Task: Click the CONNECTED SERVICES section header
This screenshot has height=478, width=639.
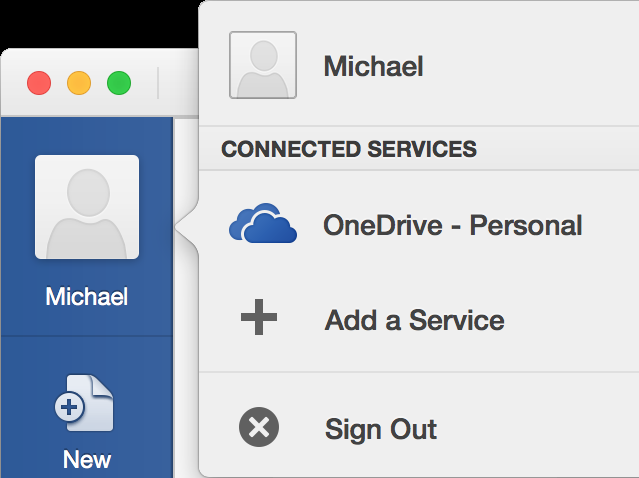Action: click(x=349, y=149)
